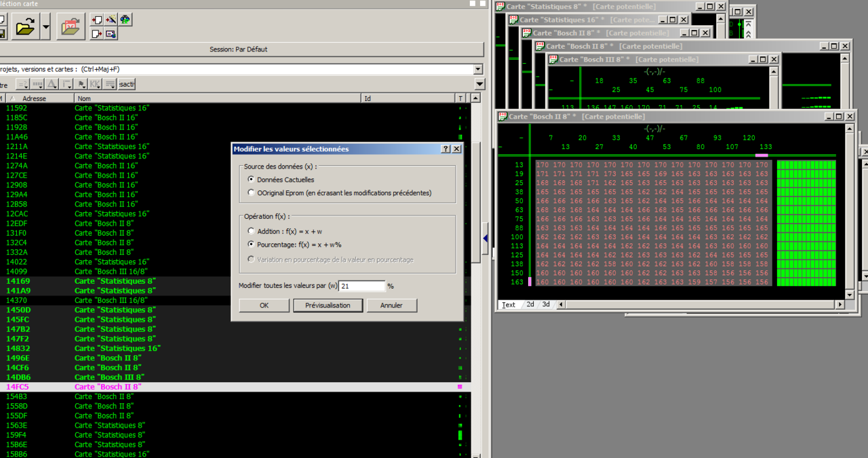868x458 pixels.
Task: Click the percentage value input field
Action: pos(361,287)
